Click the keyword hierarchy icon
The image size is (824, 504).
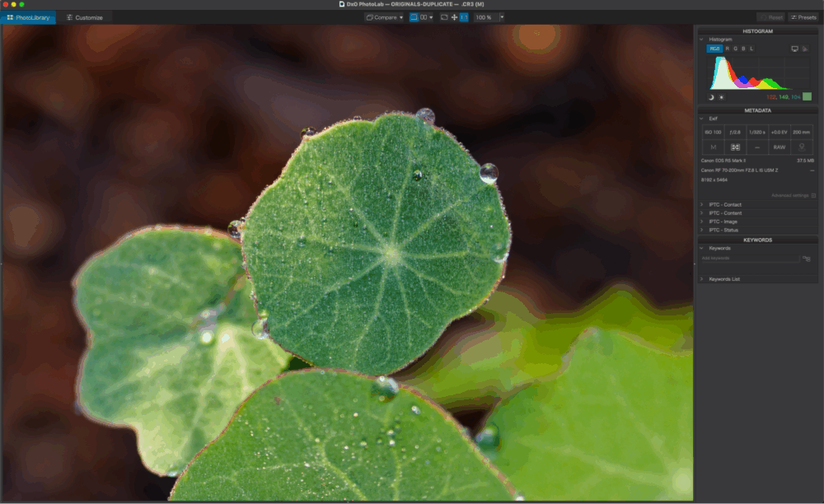click(x=807, y=259)
